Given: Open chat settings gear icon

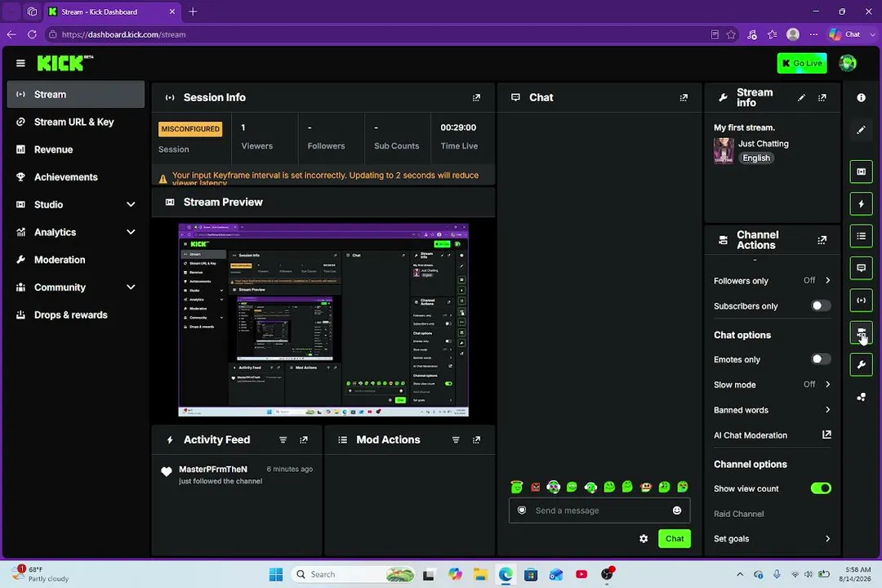Looking at the screenshot, I should 644,538.
